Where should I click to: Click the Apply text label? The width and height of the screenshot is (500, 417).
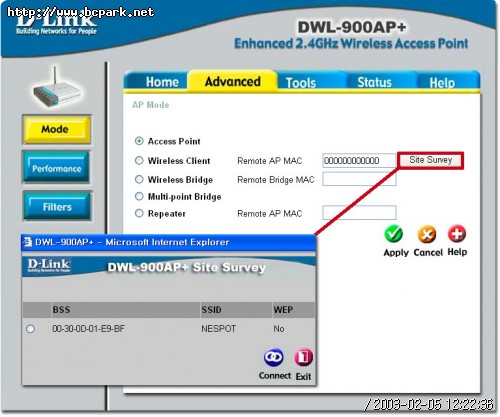[396, 253]
